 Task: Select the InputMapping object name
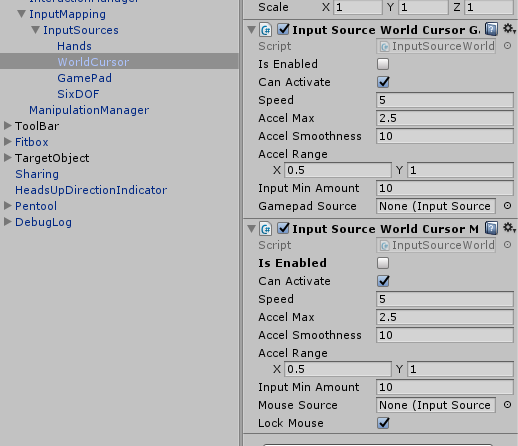(x=67, y=14)
